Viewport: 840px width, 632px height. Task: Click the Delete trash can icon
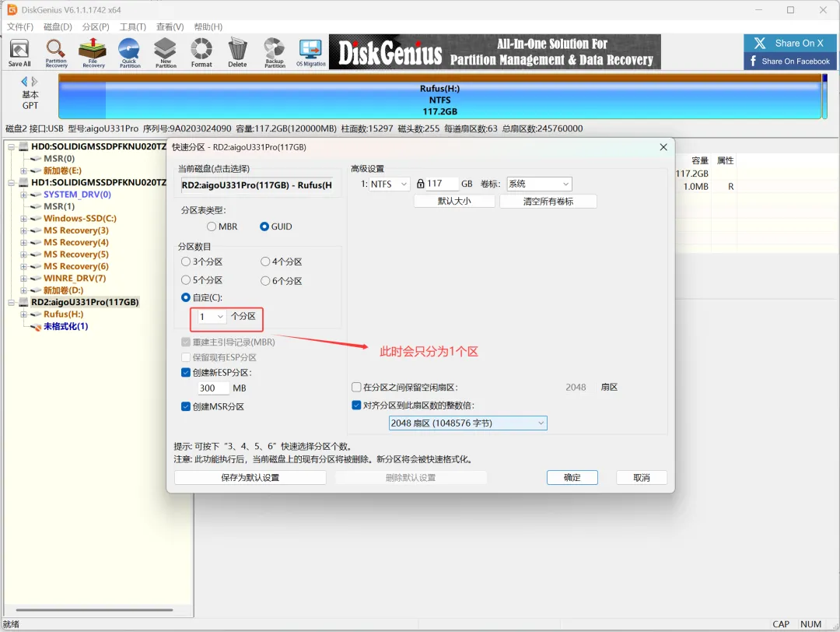237,52
